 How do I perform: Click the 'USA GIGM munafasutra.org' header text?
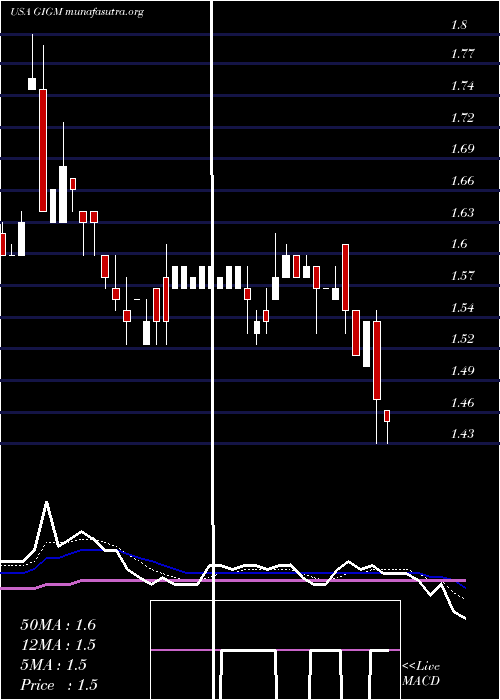[x=77, y=12]
